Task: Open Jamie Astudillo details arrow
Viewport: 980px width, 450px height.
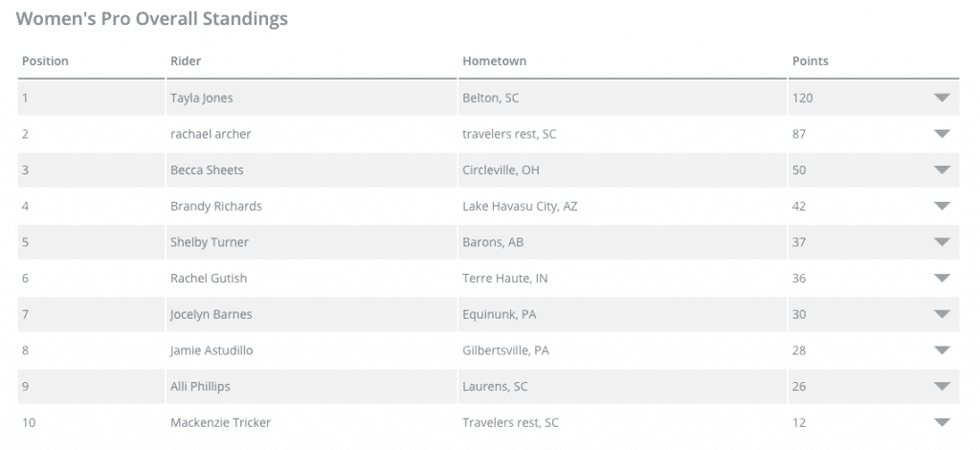Action: [x=942, y=350]
